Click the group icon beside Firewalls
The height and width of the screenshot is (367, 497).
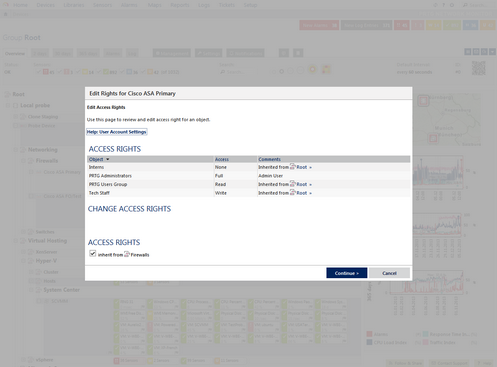(x=127, y=254)
